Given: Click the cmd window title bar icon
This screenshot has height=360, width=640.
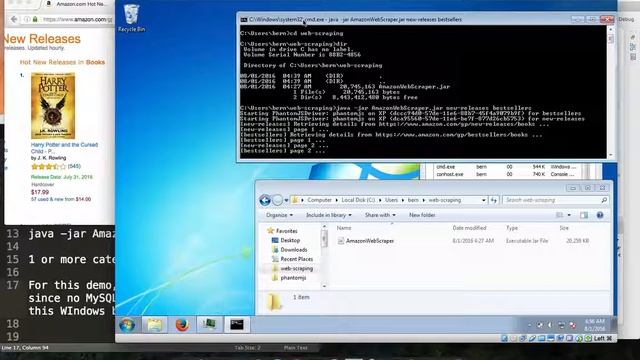Looking at the screenshot, I should tap(244, 20).
